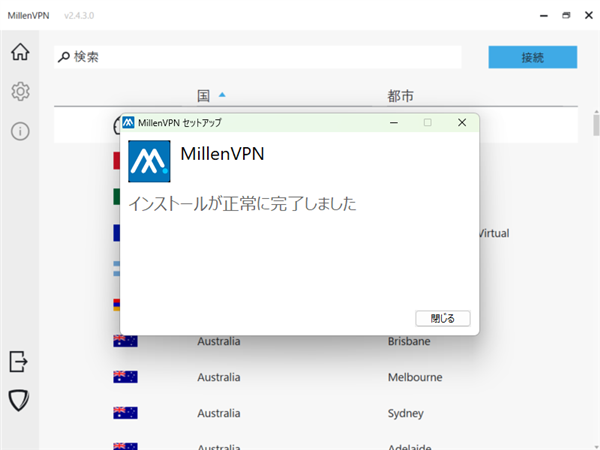Select the Australia text in the Sydney row
The image size is (600, 450).
pyautogui.click(x=219, y=413)
